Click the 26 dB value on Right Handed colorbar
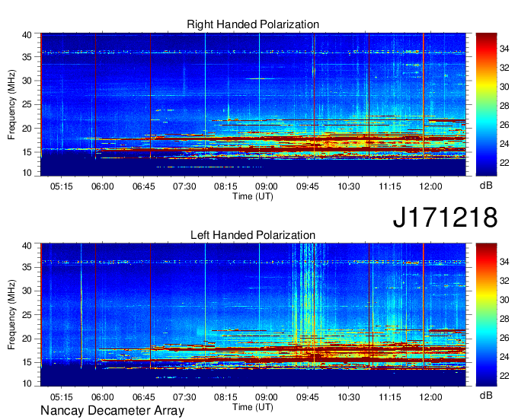The width and height of the screenshot is (518, 420). coord(504,125)
